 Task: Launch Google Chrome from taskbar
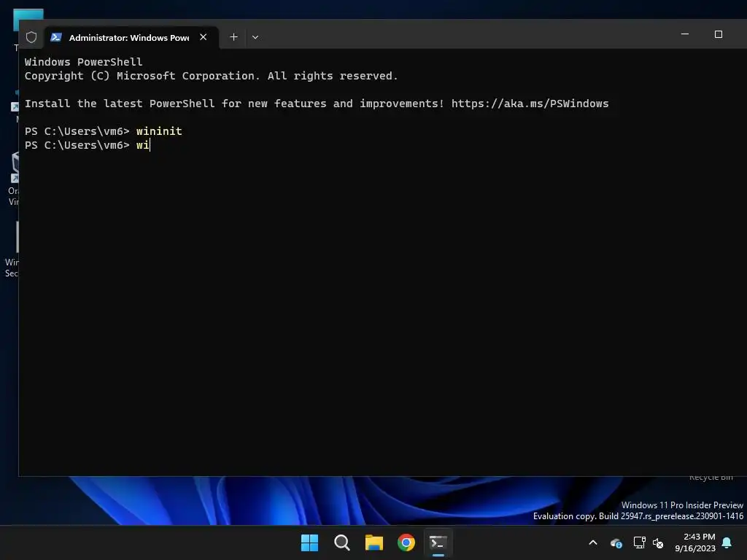(406, 542)
